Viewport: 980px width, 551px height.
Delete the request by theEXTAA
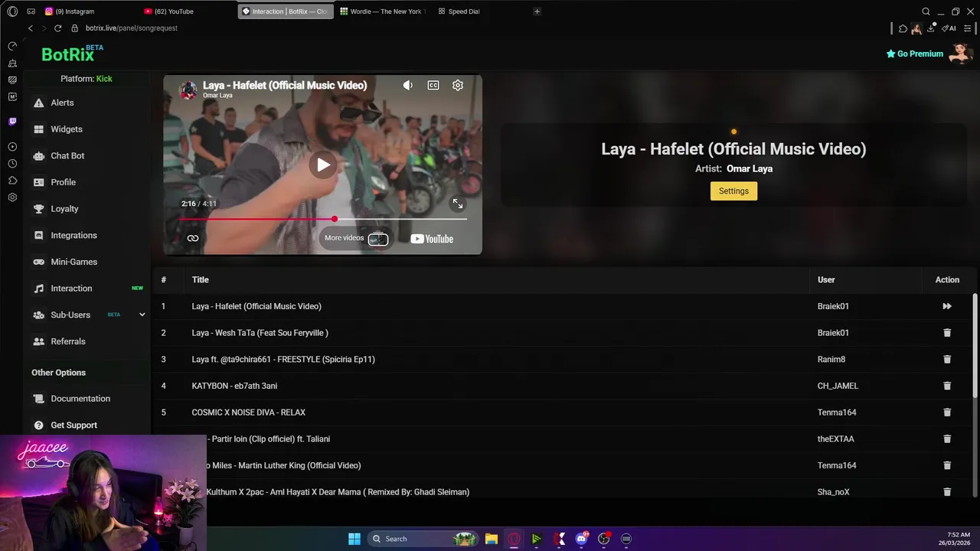pyautogui.click(x=947, y=439)
